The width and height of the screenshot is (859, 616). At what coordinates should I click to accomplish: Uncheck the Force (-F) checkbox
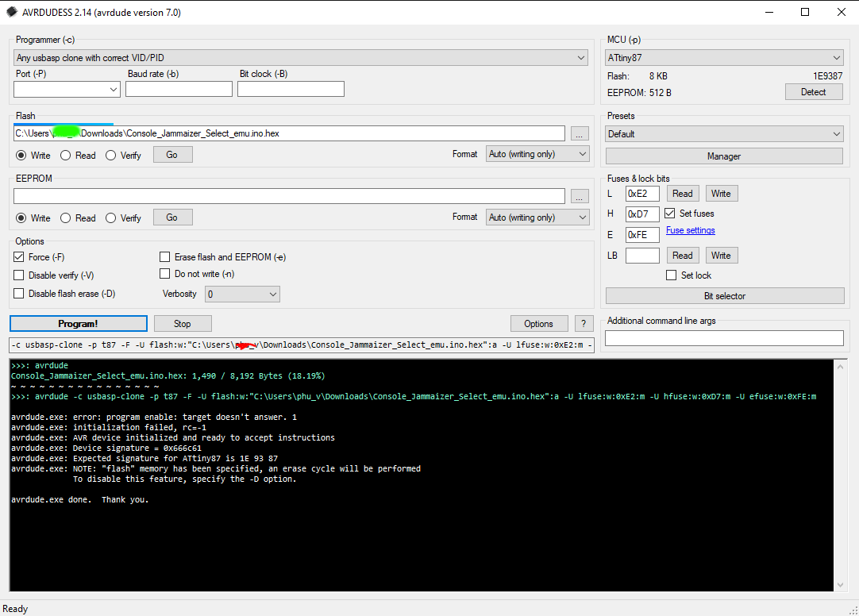[19, 257]
